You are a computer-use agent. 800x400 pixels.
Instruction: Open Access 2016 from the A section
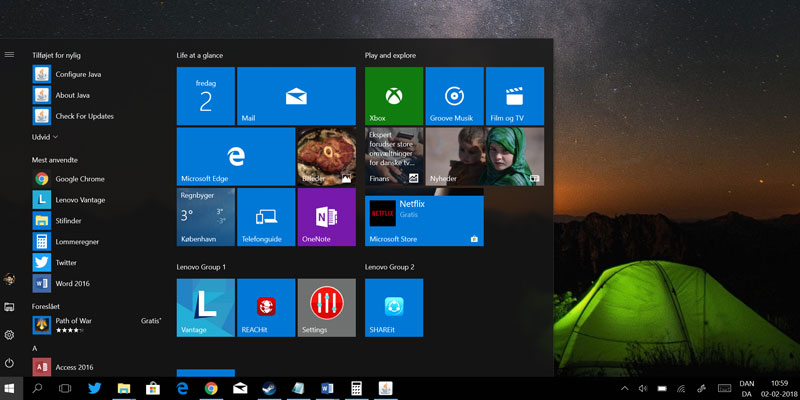(97, 367)
